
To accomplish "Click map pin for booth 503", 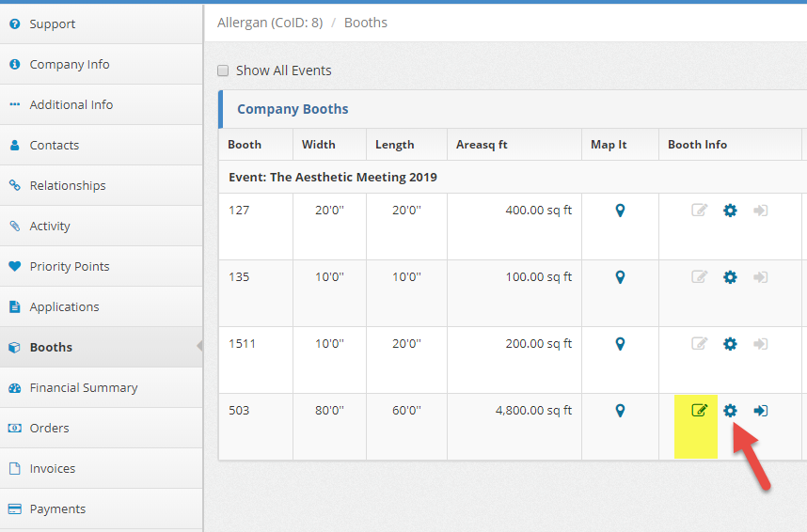I will pos(620,411).
